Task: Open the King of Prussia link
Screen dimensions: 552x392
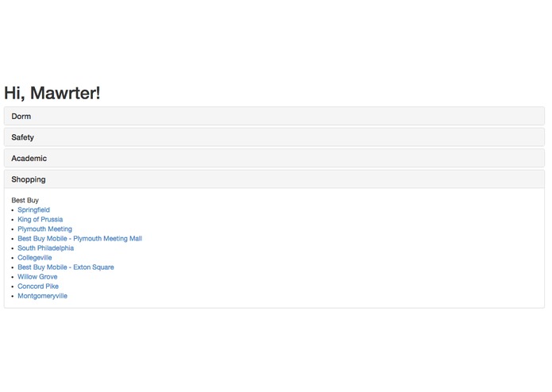Action: [41, 219]
